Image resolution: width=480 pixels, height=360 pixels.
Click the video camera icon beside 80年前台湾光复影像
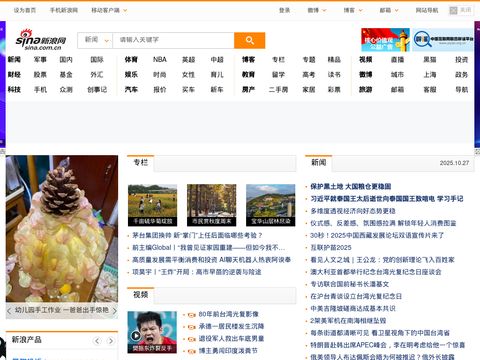point(191,315)
